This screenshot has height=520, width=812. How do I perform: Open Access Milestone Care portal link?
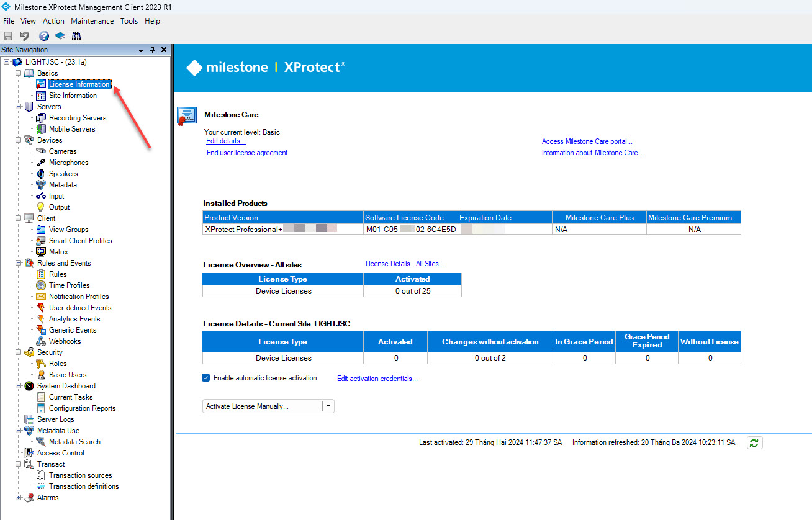[587, 141]
